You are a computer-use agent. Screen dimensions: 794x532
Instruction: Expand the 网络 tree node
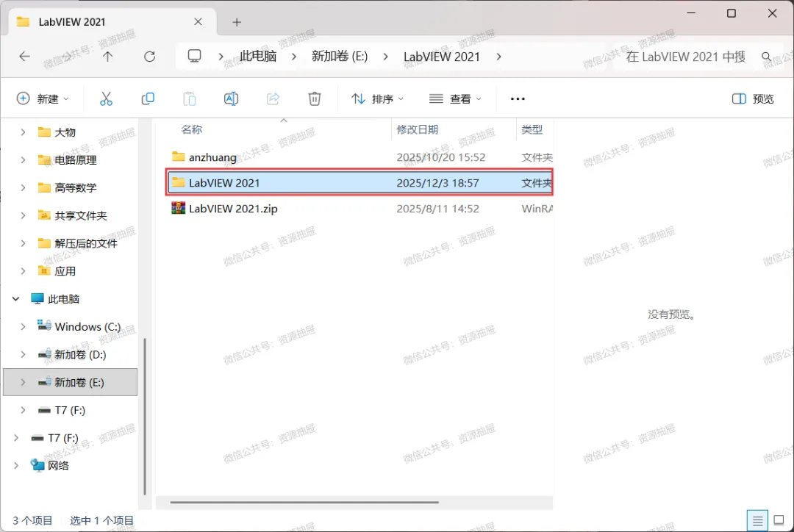click(x=15, y=466)
